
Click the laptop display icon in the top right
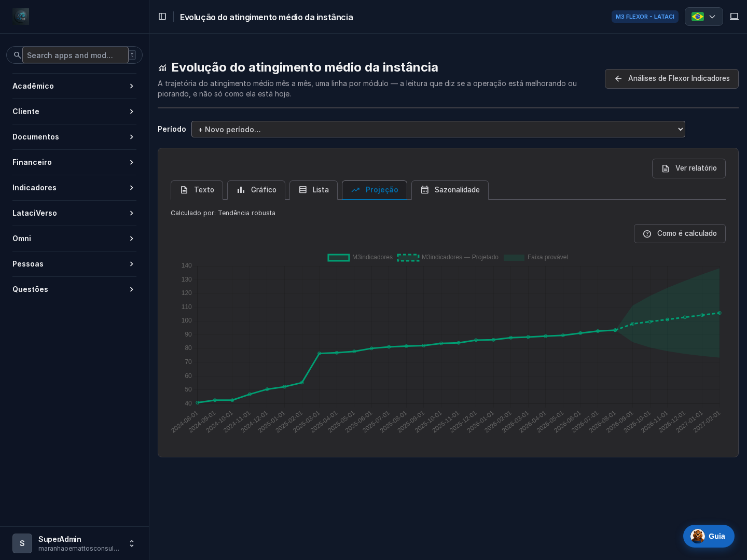(734, 17)
